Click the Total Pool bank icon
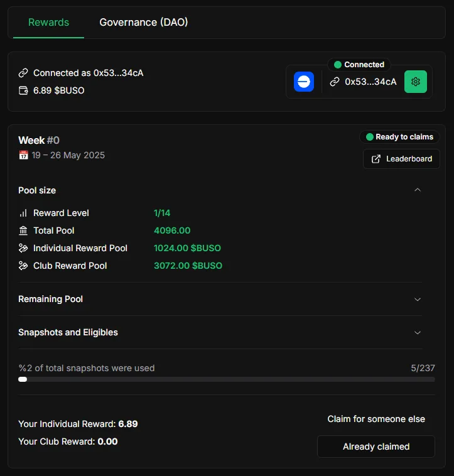454x476 pixels. pyautogui.click(x=23, y=230)
